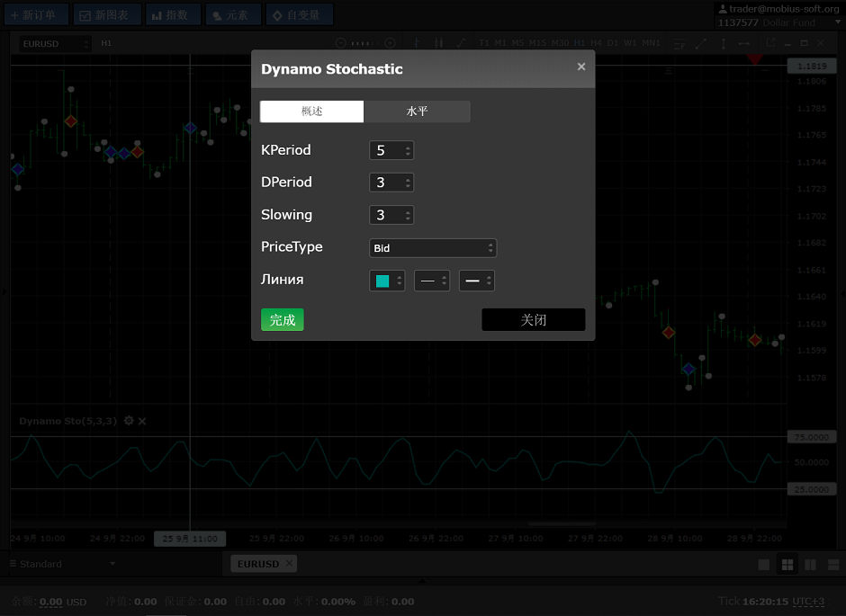Click the chart zoom out minus icon
846x616 pixels.
(340, 43)
